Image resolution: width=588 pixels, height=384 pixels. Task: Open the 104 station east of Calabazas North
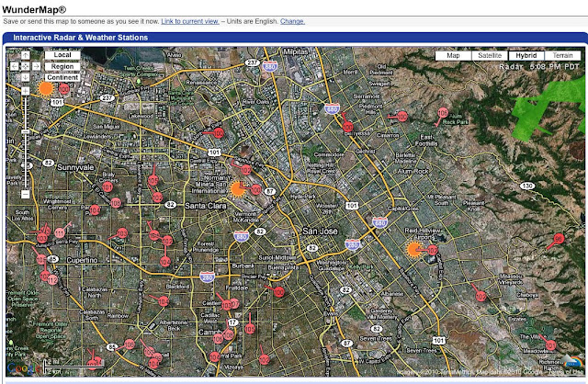click(164, 301)
